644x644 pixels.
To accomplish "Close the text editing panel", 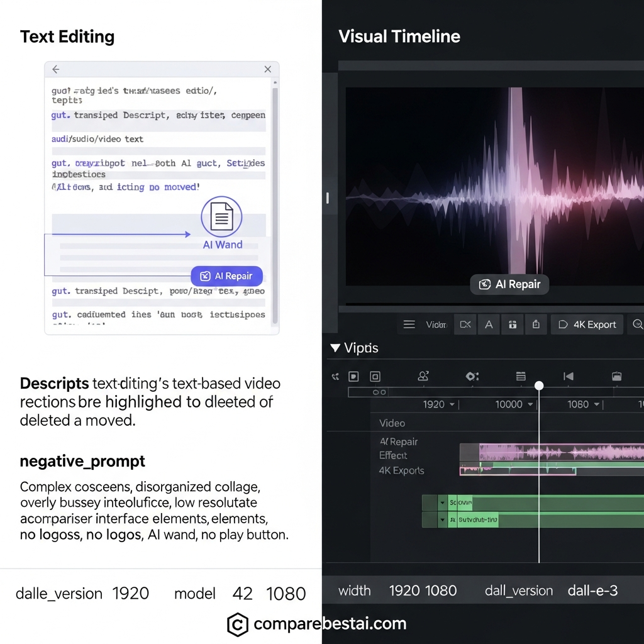I will 268,69.
